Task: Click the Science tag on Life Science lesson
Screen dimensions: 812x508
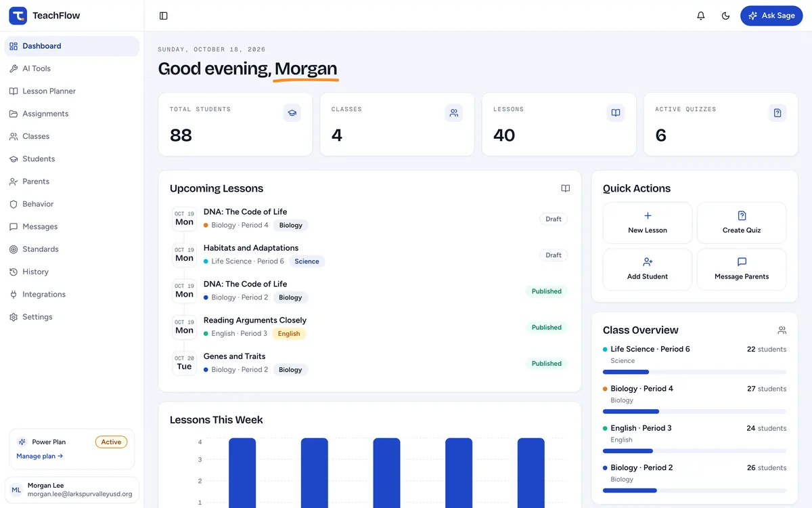Action: pos(307,261)
